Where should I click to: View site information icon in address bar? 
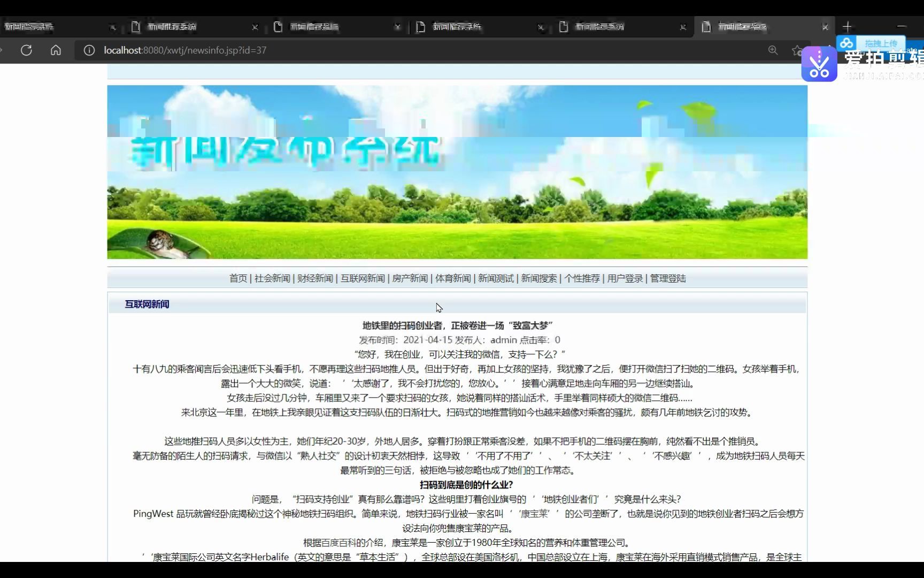click(x=89, y=50)
